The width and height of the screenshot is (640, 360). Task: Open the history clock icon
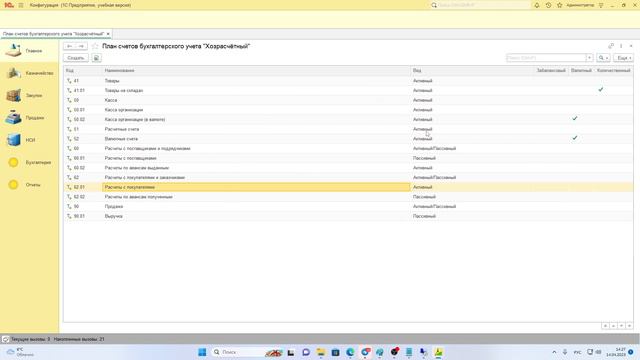tap(548, 5)
